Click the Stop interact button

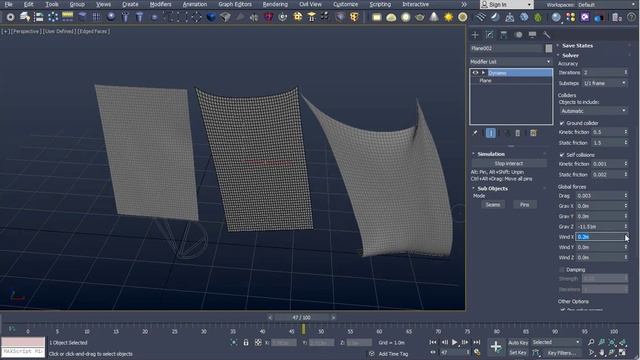[x=509, y=163]
